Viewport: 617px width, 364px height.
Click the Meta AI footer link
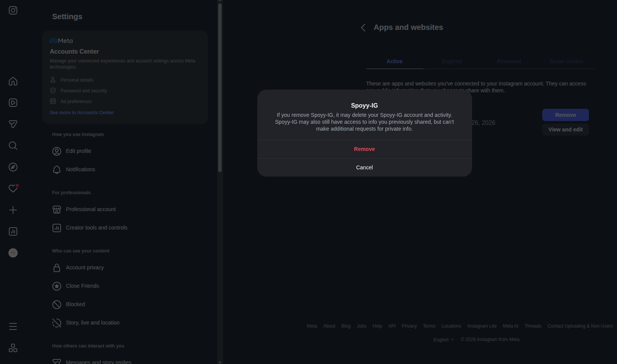[x=510, y=326]
